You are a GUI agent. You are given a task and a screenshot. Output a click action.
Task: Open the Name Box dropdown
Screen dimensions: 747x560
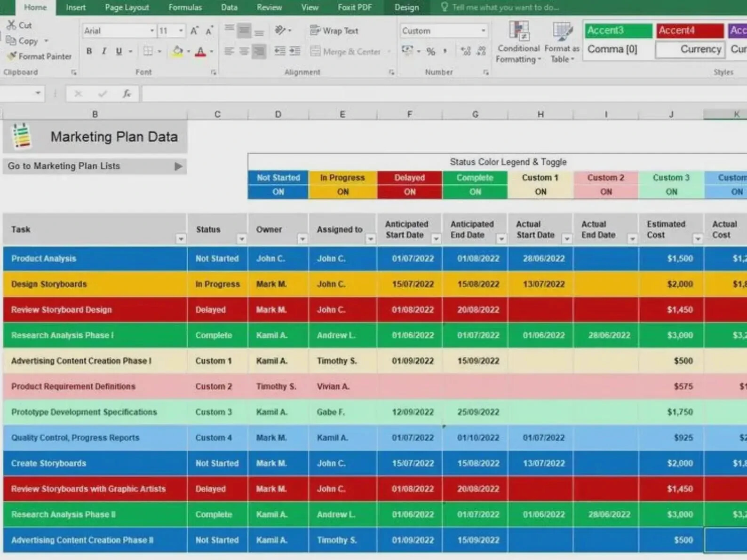coord(38,93)
